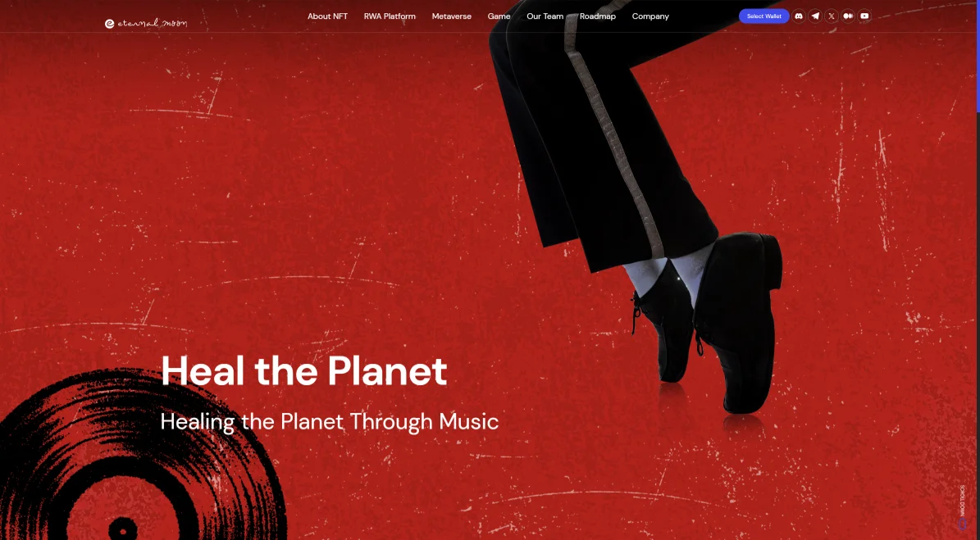The image size is (980, 540).
Task: Click the purple scroll-down mouse icon
Action: [x=963, y=524]
